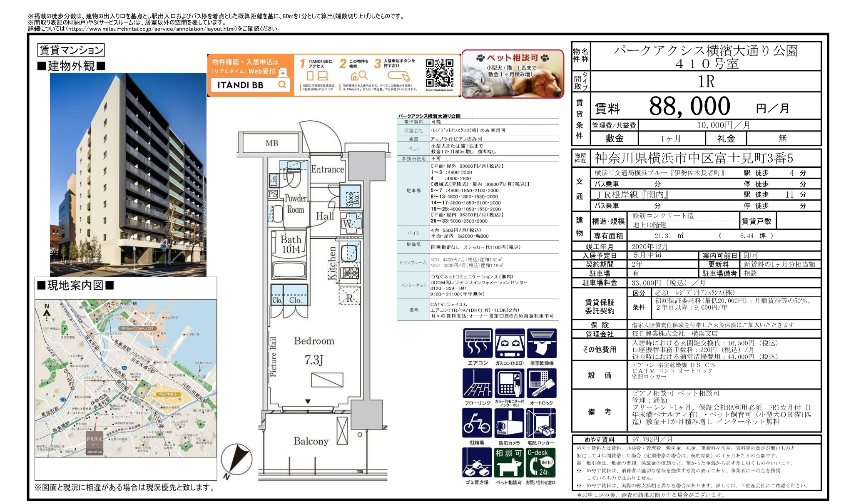Click the bicycle parking (駐輪場) icon
856x504 pixels.
(x=477, y=423)
